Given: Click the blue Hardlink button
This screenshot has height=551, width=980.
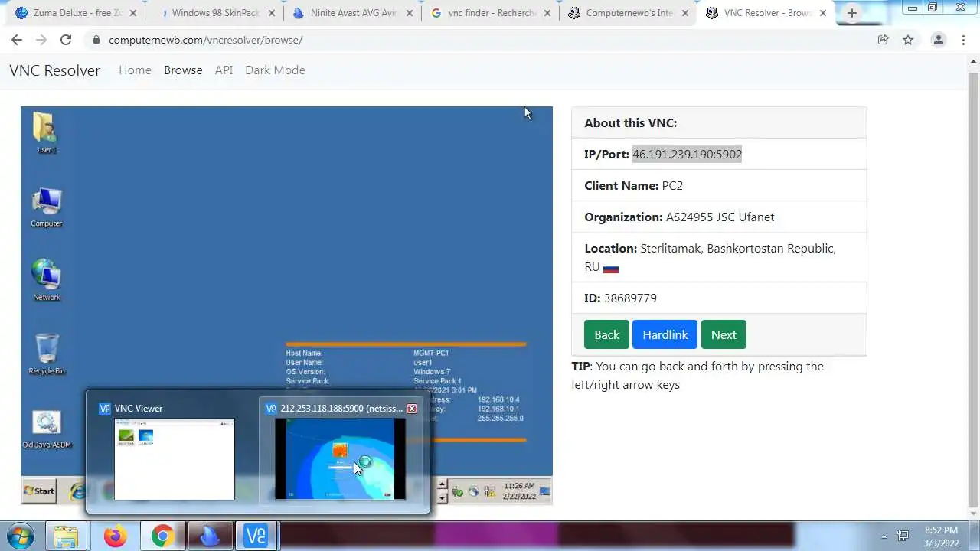Looking at the screenshot, I should click(665, 334).
